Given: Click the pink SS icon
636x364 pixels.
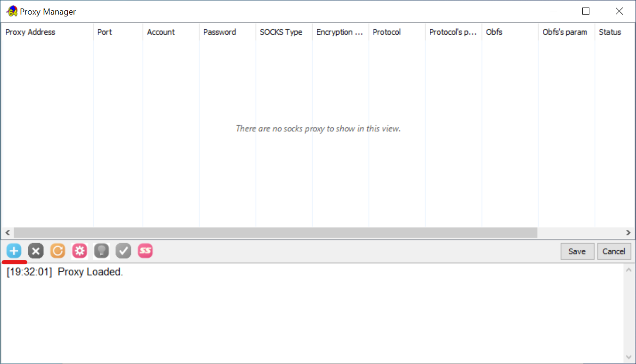Looking at the screenshot, I should tap(145, 251).
